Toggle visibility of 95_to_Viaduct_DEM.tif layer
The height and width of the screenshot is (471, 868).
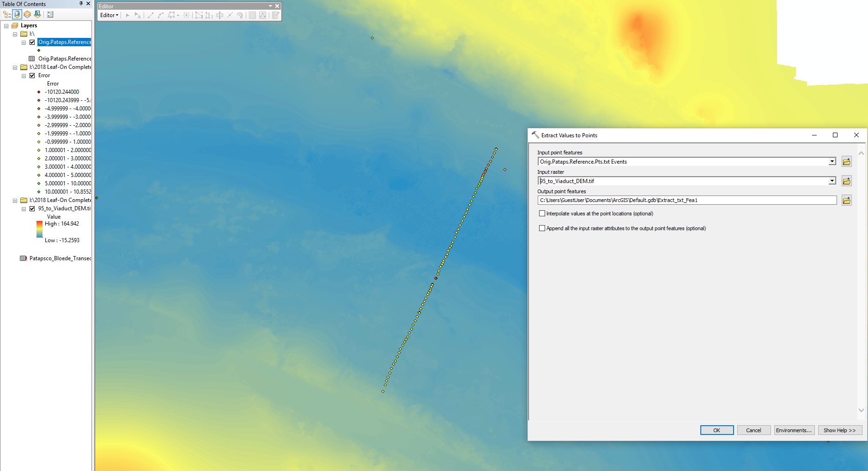pos(32,208)
